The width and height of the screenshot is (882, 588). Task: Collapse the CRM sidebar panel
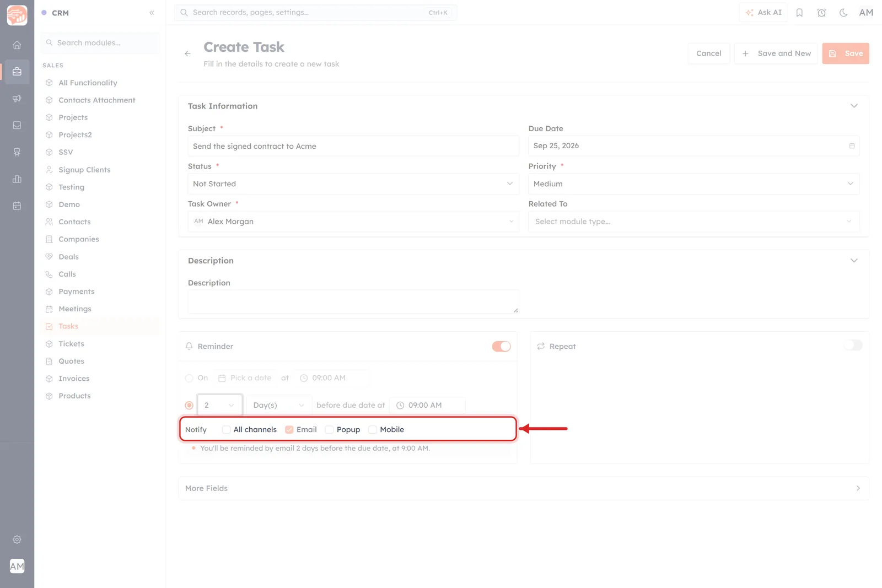pyautogui.click(x=152, y=13)
